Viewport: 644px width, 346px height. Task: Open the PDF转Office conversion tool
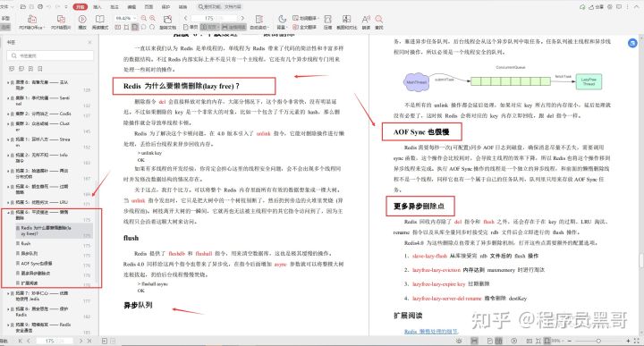pyautogui.click(x=31, y=22)
